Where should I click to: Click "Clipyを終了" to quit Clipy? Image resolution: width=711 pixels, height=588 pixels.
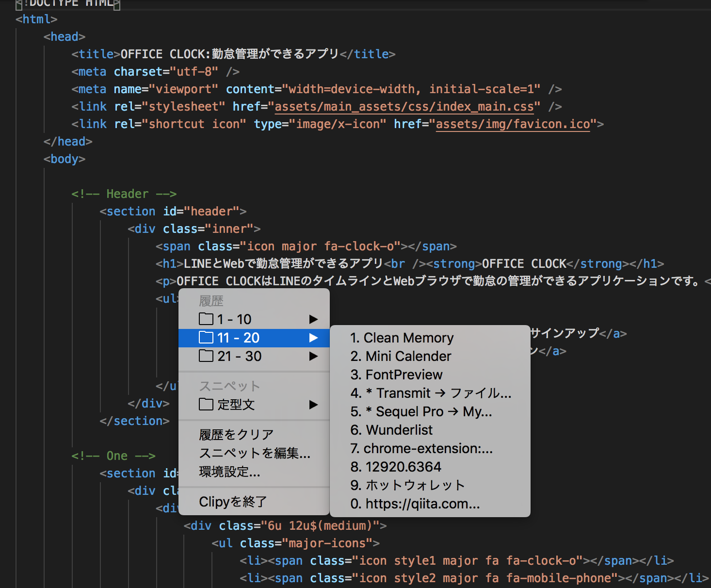pos(233,502)
